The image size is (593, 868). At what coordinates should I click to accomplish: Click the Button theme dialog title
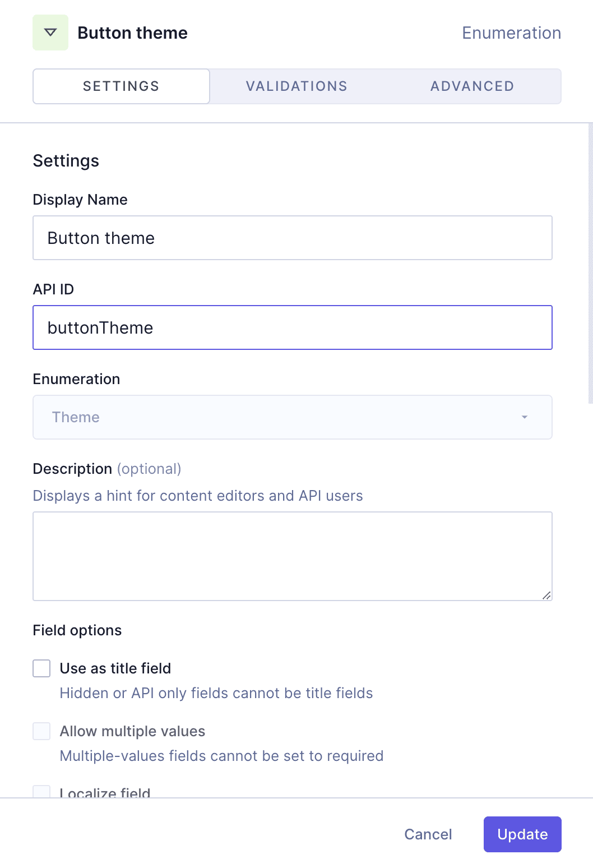[x=133, y=33]
